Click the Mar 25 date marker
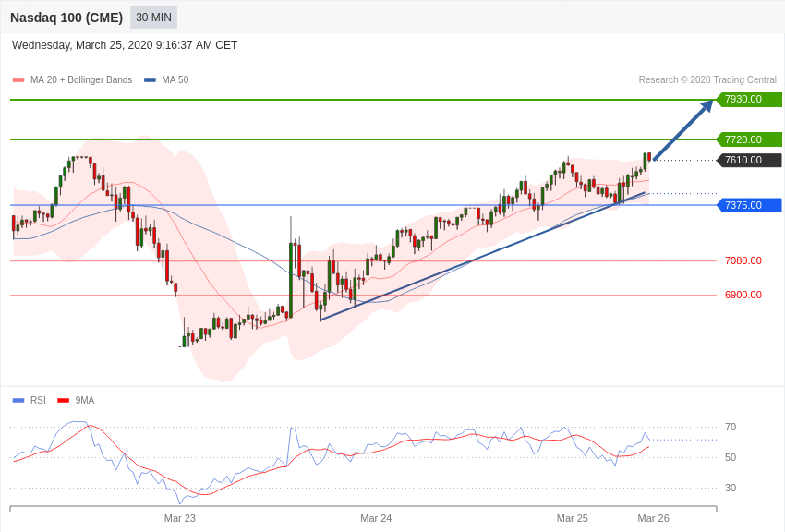785x532 pixels. click(x=572, y=518)
